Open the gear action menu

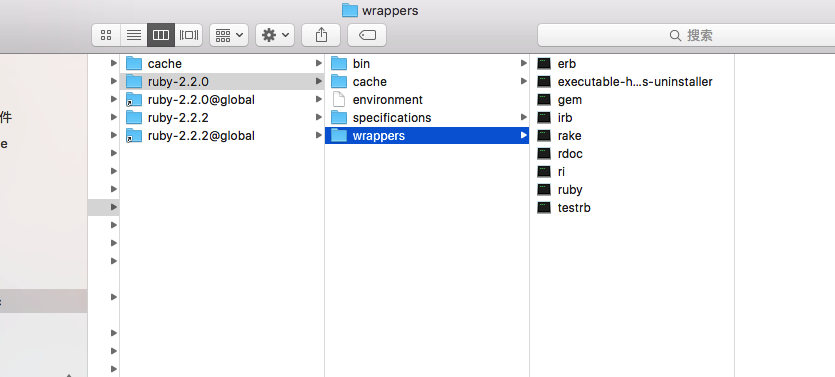point(275,35)
